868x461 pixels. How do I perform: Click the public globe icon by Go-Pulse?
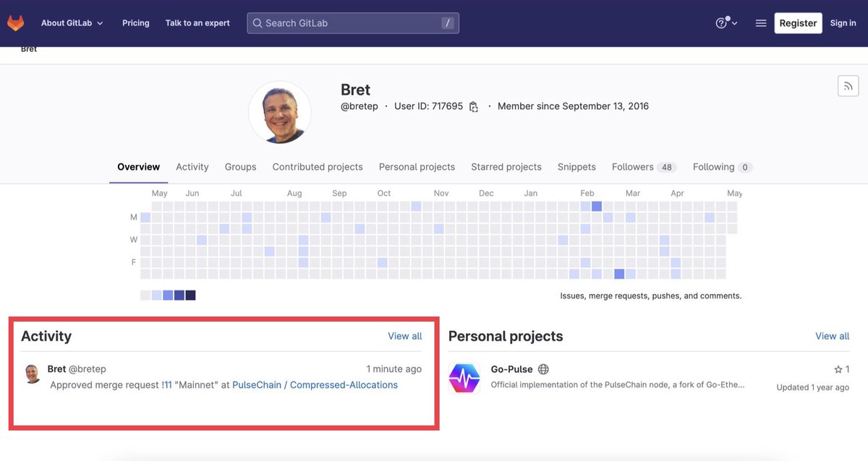(x=543, y=369)
